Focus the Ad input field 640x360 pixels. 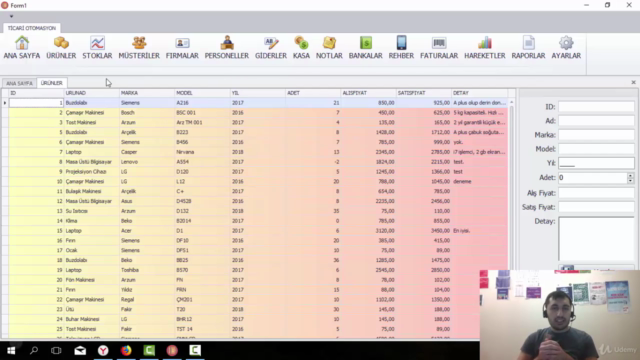click(596, 121)
